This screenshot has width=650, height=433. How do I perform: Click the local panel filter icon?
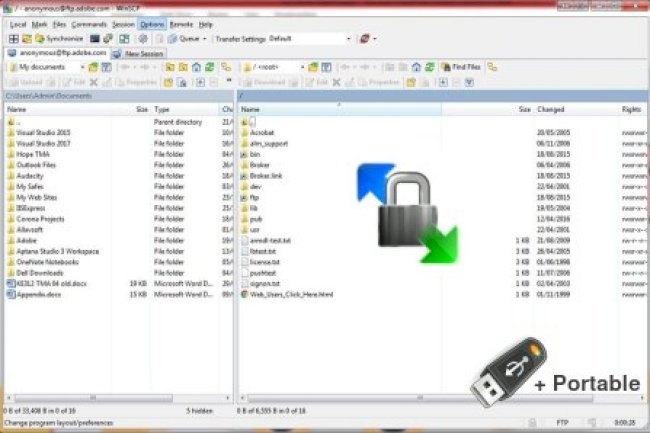tap(107, 67)
